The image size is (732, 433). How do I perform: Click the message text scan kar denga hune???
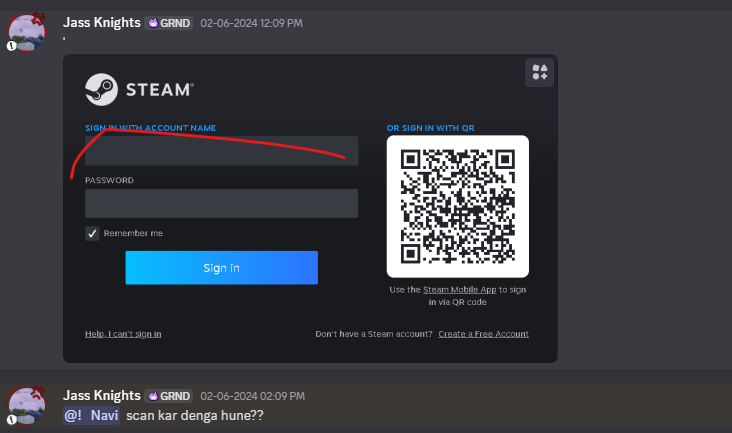pos(195,415)
